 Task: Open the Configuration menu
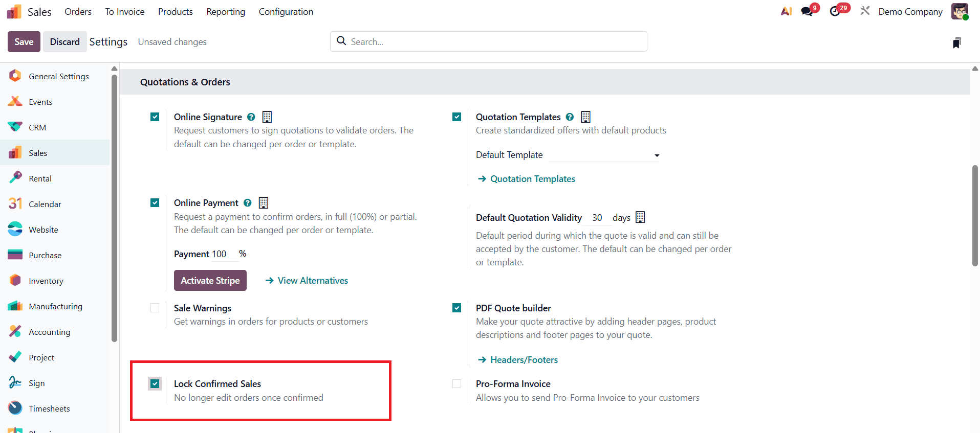click(286, 12)
